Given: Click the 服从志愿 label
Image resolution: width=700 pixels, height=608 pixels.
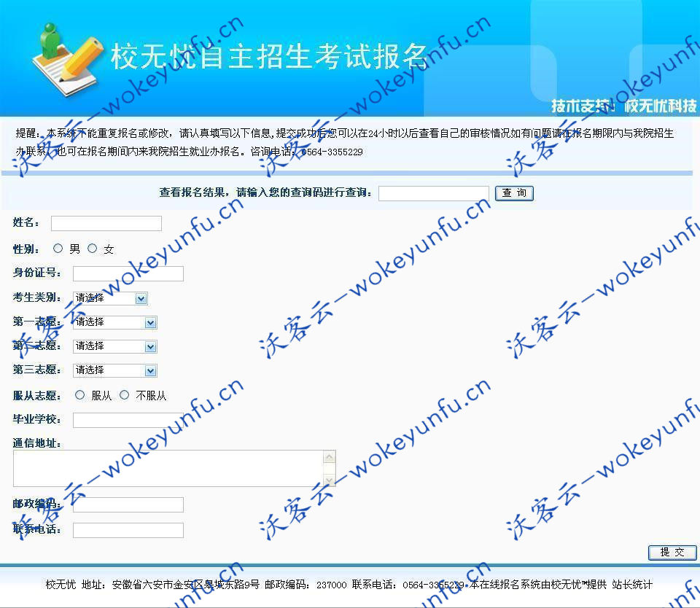Looking at the screenshot, I should click(x=36, y=396).
